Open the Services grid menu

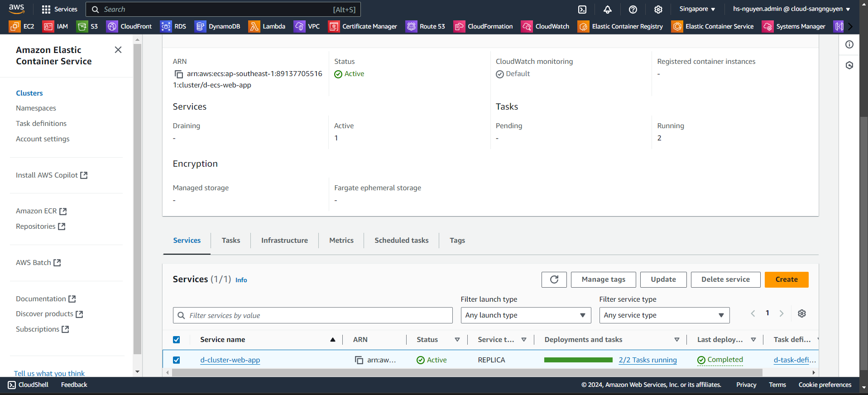pos(59,9)
